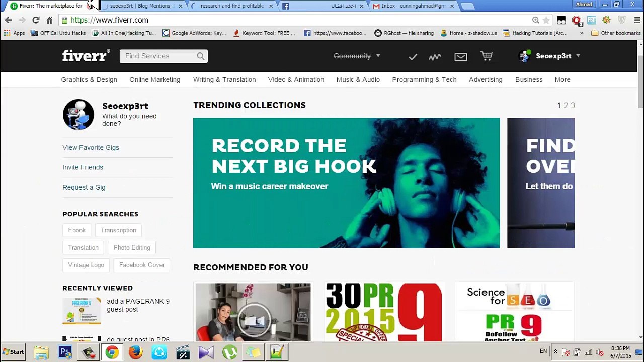644x362 pixels.
Task: Show hidden system tray icons arrow
Action: [555, 352]
